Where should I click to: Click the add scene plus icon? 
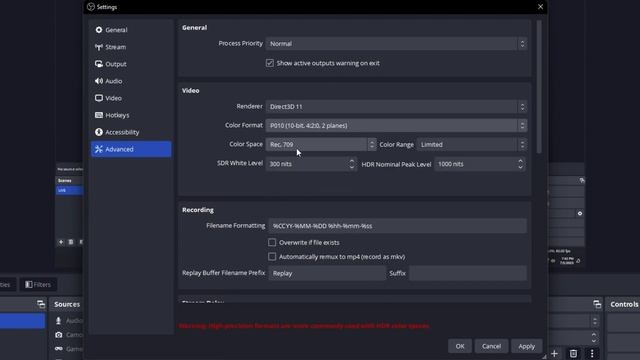[x=61, y=242]
